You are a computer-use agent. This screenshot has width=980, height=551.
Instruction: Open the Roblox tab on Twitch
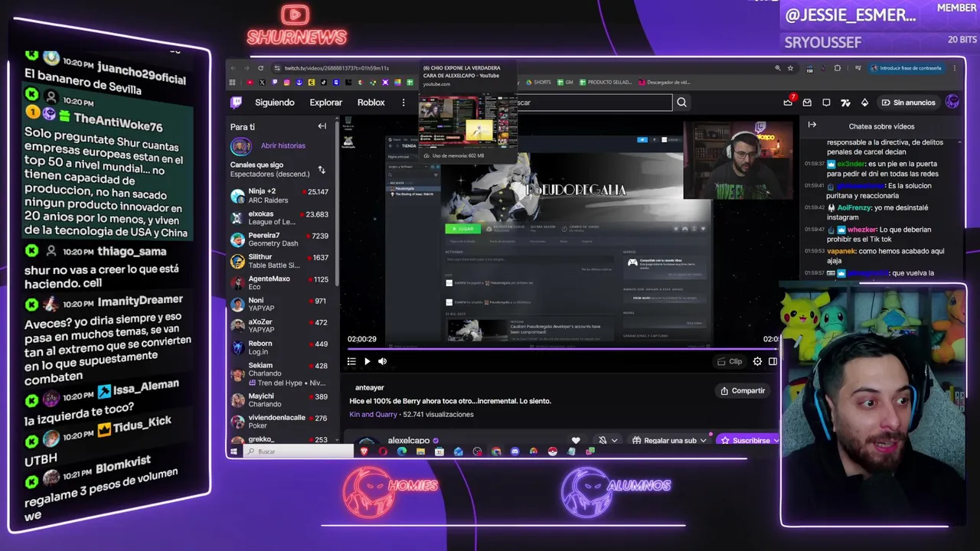point(371,103)
